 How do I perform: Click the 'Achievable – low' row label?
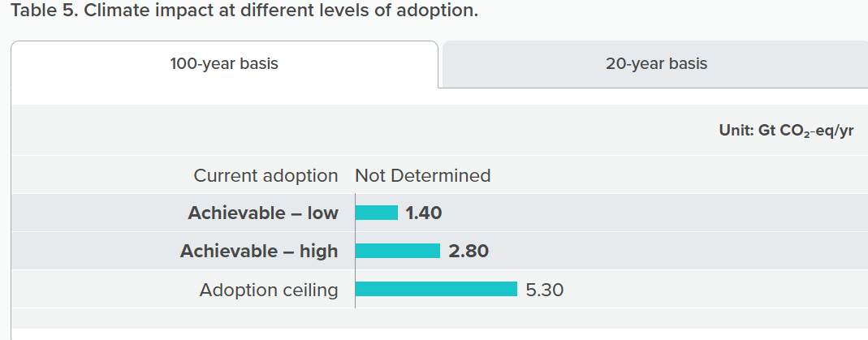click(263, 213)
